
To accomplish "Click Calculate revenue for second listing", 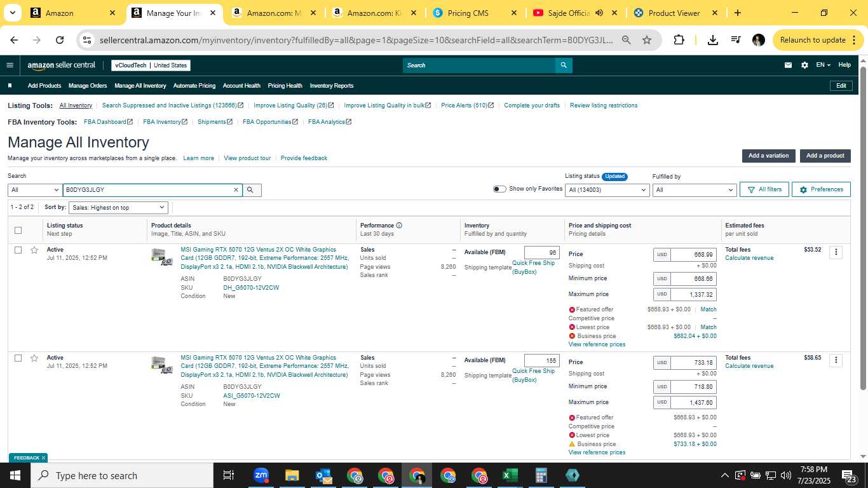I will click(749, 366).
